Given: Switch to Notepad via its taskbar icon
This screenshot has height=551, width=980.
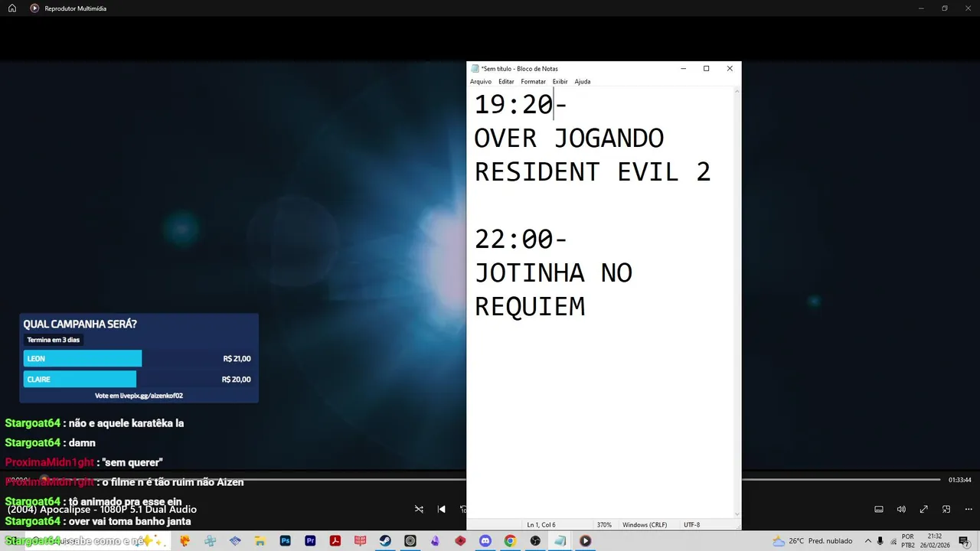Looking at the screenshot, I should [x=560, y=540].
